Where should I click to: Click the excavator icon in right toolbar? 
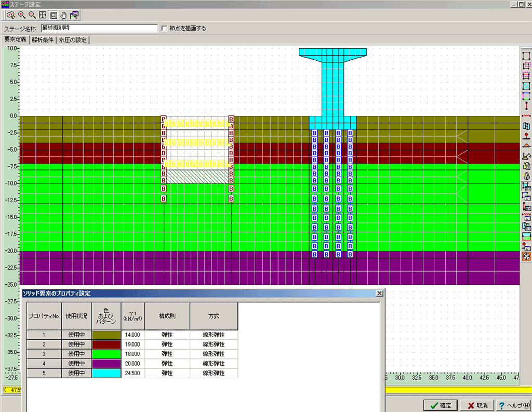526,156
